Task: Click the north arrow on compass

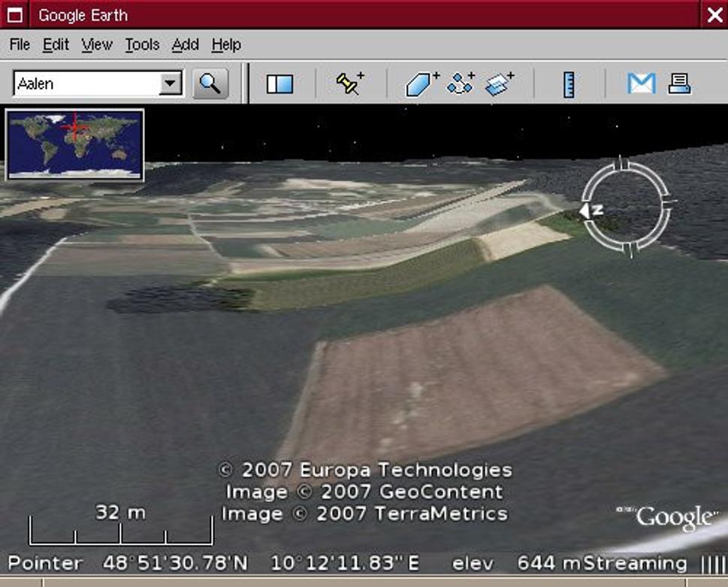Action: click(591, 211)
